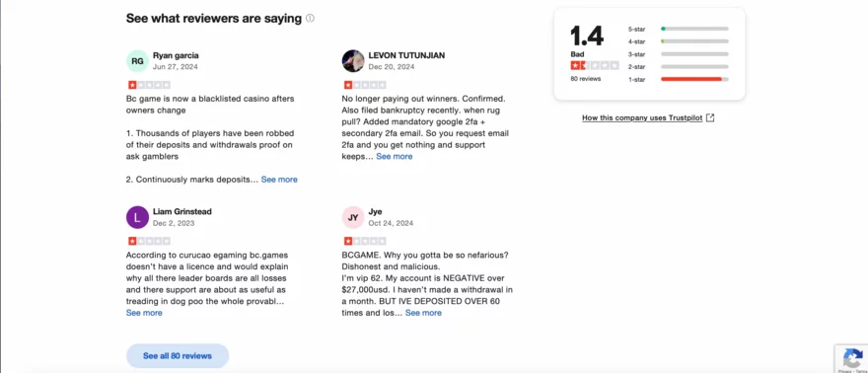Click the external link icon next to Trustpilot
This screenshot has width=868, height=373.
(x=710, y=117)
